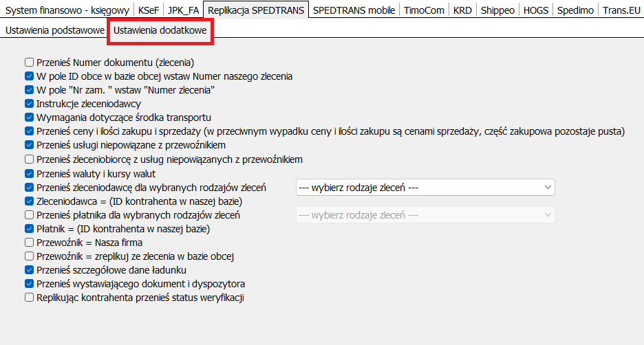Go to 'System finansowo - księgowy' tab
The image size is (644, 345).
pyautogui.click(x=67, y=10)
